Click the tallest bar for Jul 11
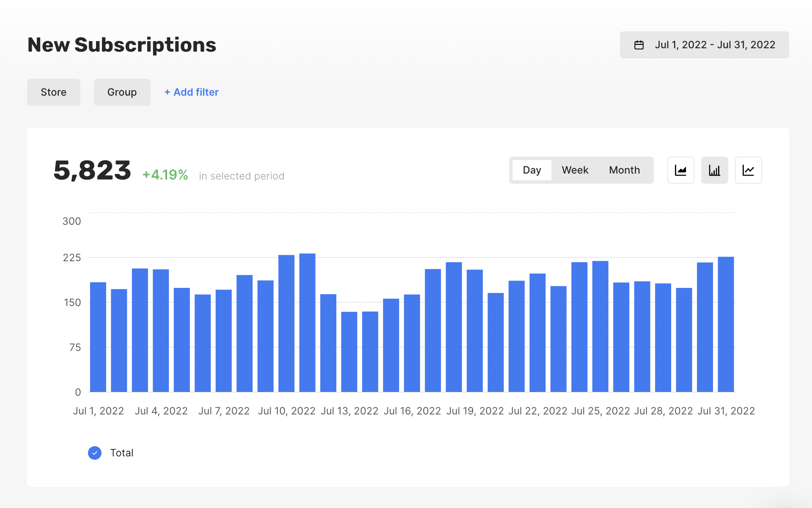Viewport: 812px width, 508px height. click(x=307, y=323)
